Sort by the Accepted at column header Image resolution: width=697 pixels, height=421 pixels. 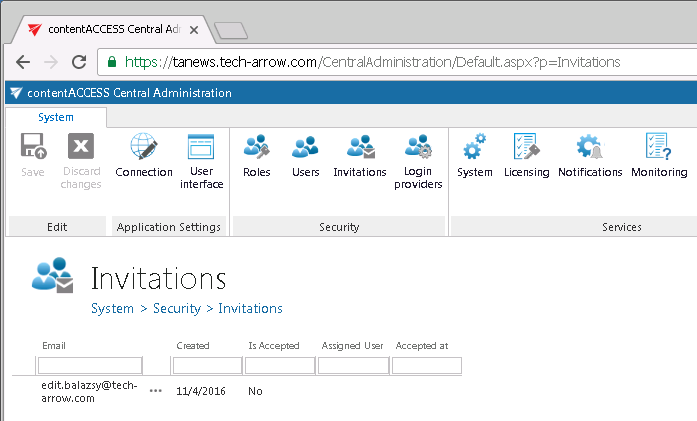click(422, 345)
